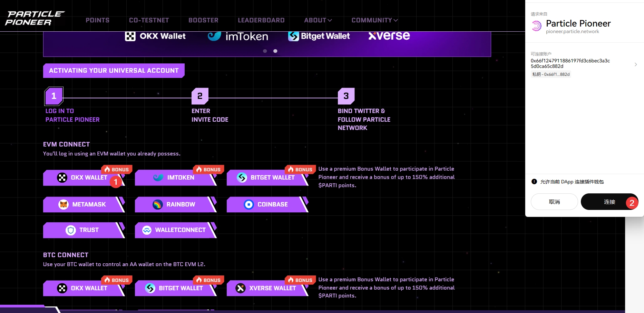Expand the COMMUNITY dropdown menu
The image size is (644, 313).
[374, 20]
